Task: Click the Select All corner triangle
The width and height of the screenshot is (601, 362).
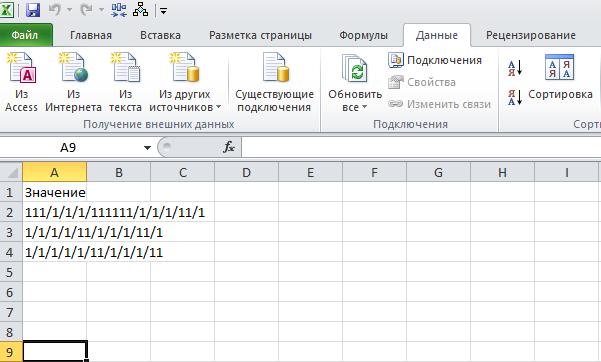Action: 11,172
